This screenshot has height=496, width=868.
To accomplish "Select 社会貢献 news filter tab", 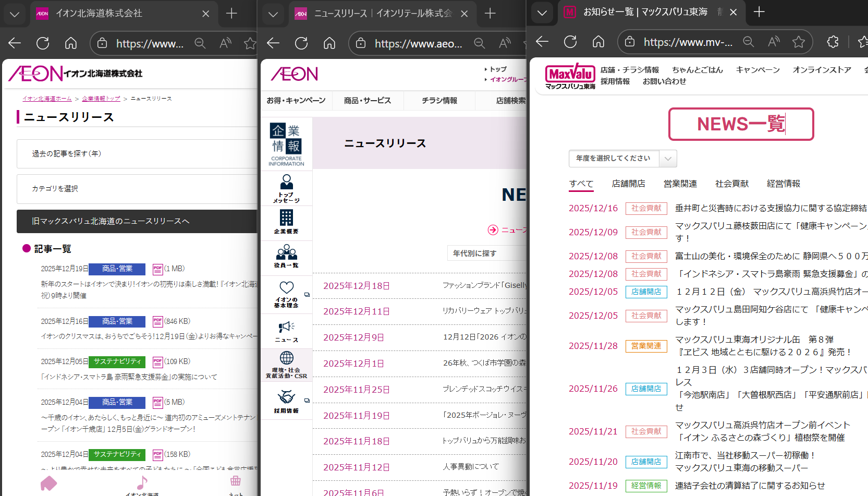I will [731, 184].
